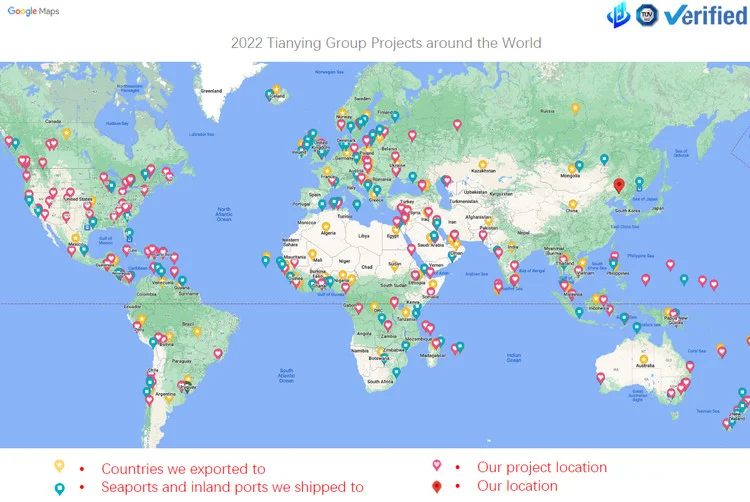Click 'Seaports and inland ports we shipped to'

(x=232, y=487)
